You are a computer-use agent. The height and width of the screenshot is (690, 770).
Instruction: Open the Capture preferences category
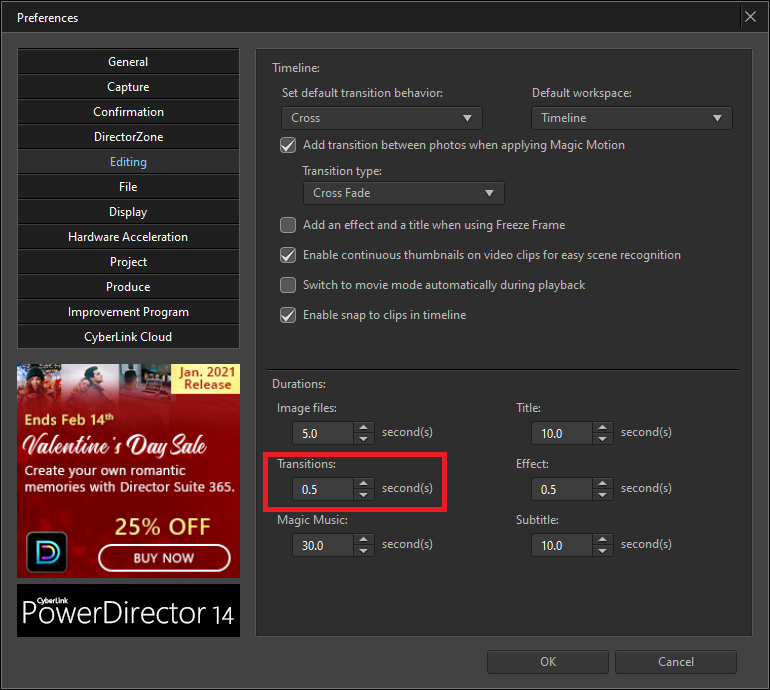coord(128,87)
